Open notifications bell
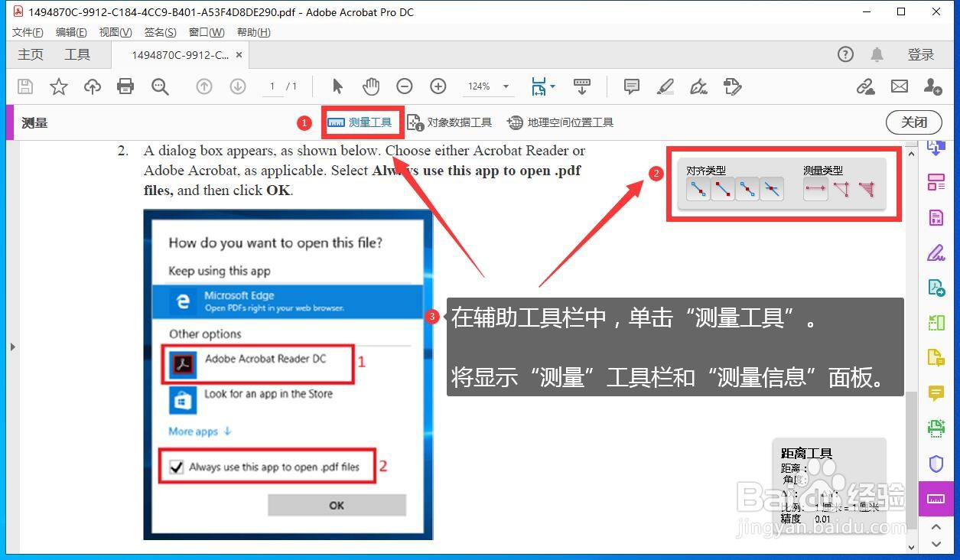Viewport: 960px width, 560px height. click(877, 54)
